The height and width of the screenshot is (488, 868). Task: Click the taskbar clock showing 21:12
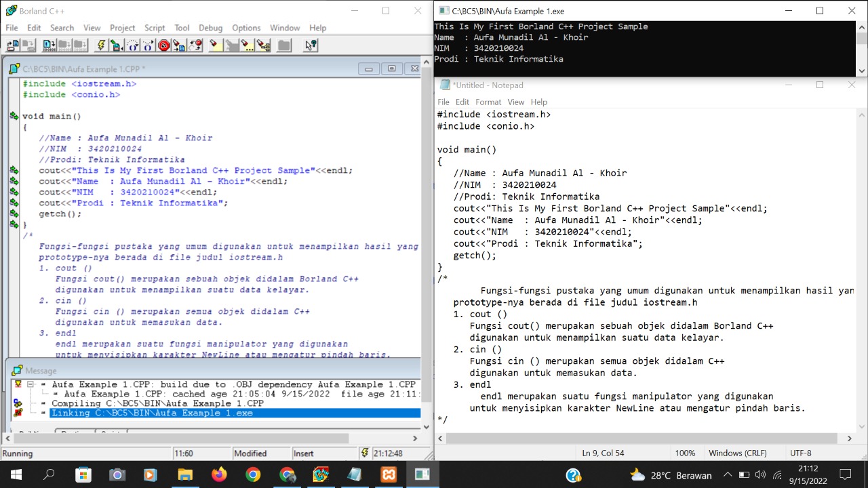[x=807, y=475]
